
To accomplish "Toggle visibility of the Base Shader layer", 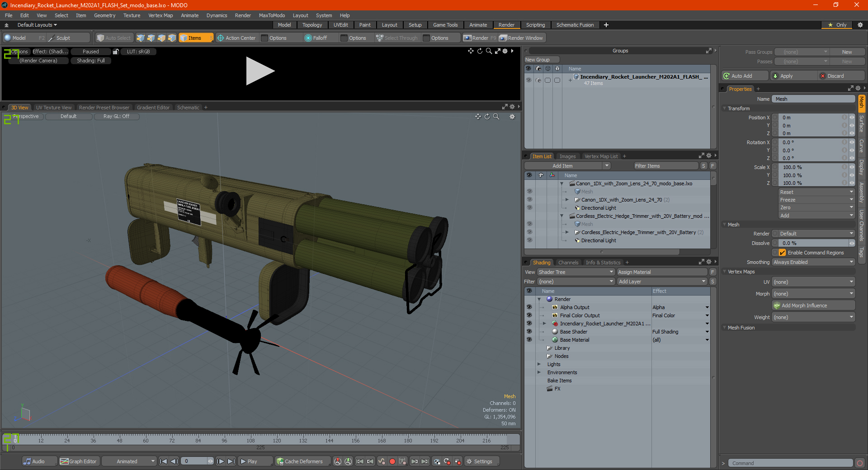I will coord(529,332).
